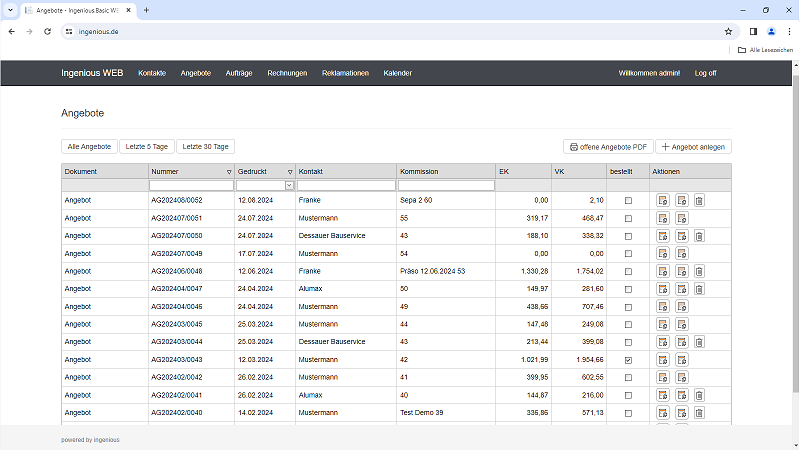This screenshot has width=800, height=450.
Task: Click the first action icon for AG202408/0052
Action: tap(663, 201)
